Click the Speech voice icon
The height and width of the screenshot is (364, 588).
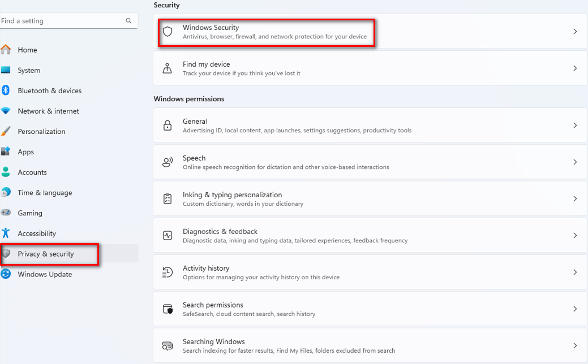[168, 162]
